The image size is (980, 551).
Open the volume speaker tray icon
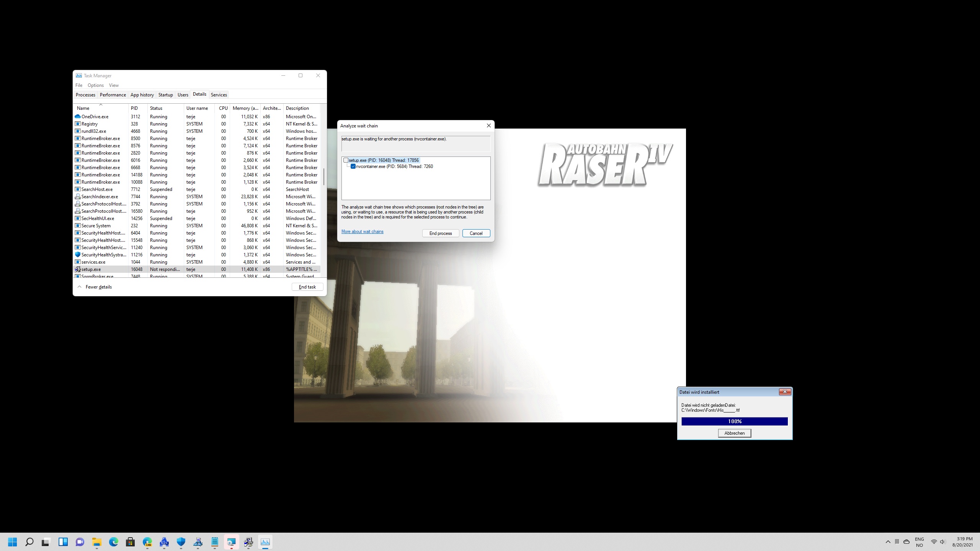pyautogui.click(x=942, y=542)
